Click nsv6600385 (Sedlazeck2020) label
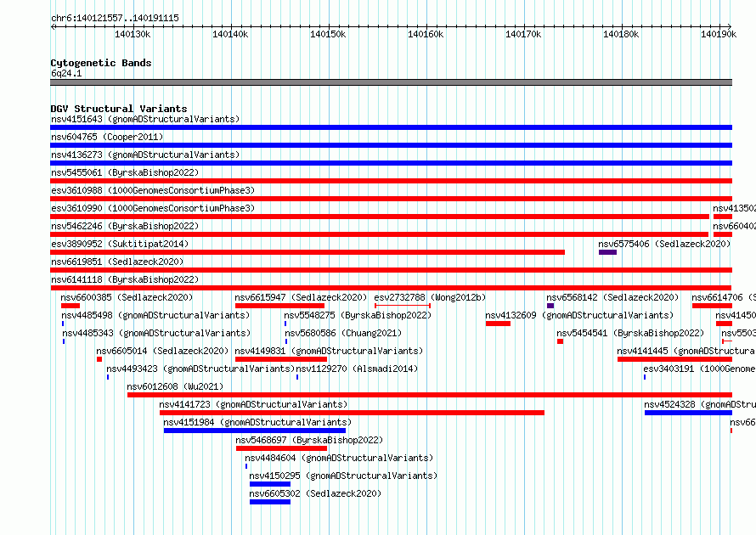Image resolution: width=756 pixels, height=535 pixels. coord(127,297)
